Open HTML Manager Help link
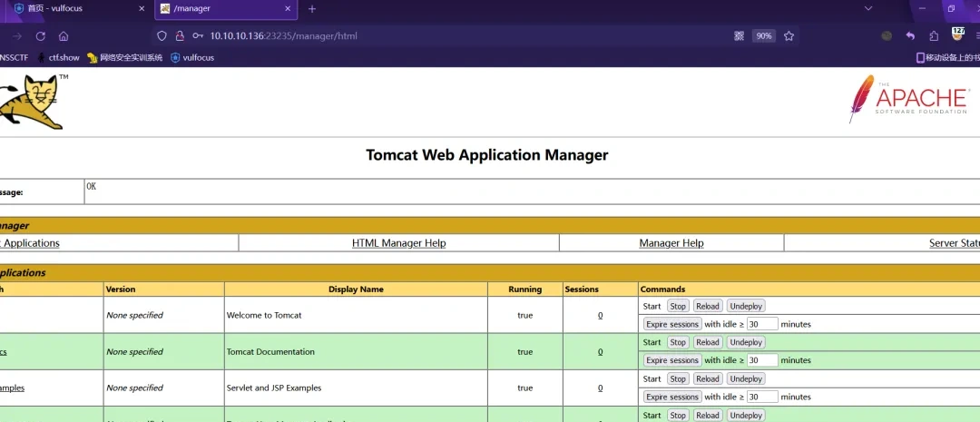Image resolution: width=980 pixels, height=422 pixels. click(398, 243)
